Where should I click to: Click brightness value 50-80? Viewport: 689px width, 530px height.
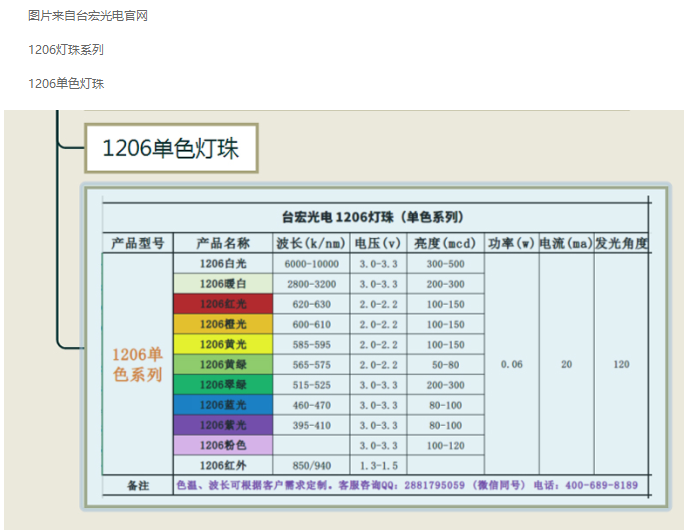pos(446,365)
